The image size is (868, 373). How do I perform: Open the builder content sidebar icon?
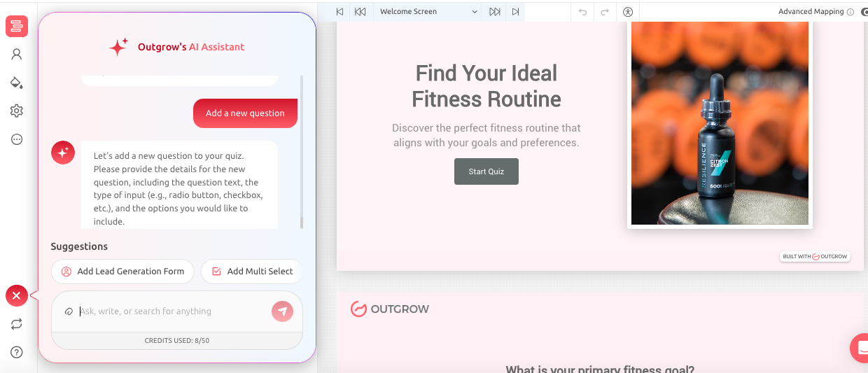(17, 27)
